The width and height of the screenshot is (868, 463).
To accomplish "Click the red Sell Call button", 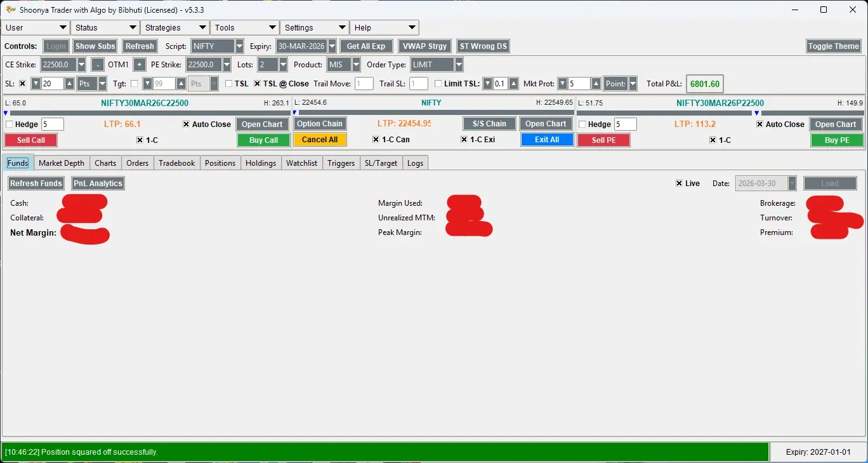I will [31, 140].
